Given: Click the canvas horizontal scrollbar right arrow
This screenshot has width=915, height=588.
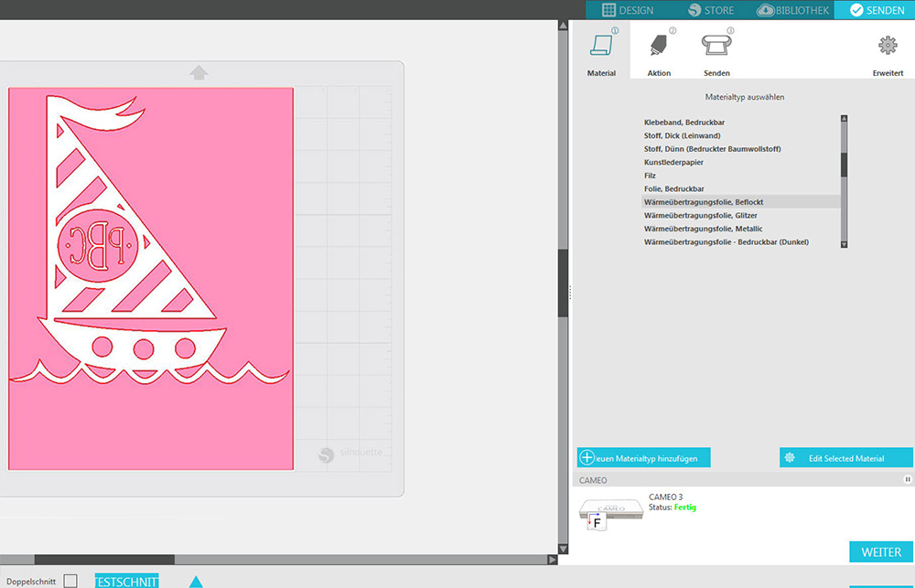Looking at the screenshot, I should point(552,560).
